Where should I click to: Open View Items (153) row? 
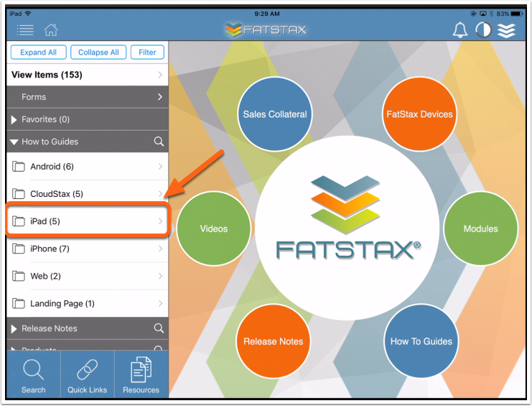(x=87, y=75)
